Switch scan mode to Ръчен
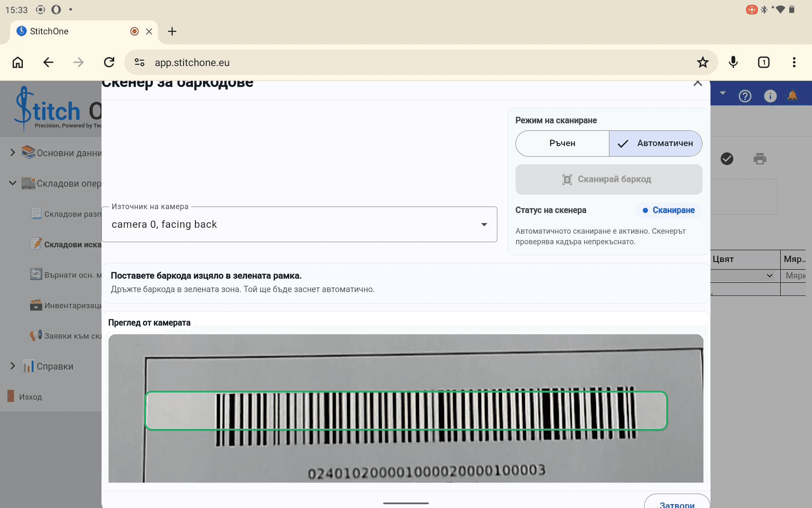The image size is (812, 508). 562,144
